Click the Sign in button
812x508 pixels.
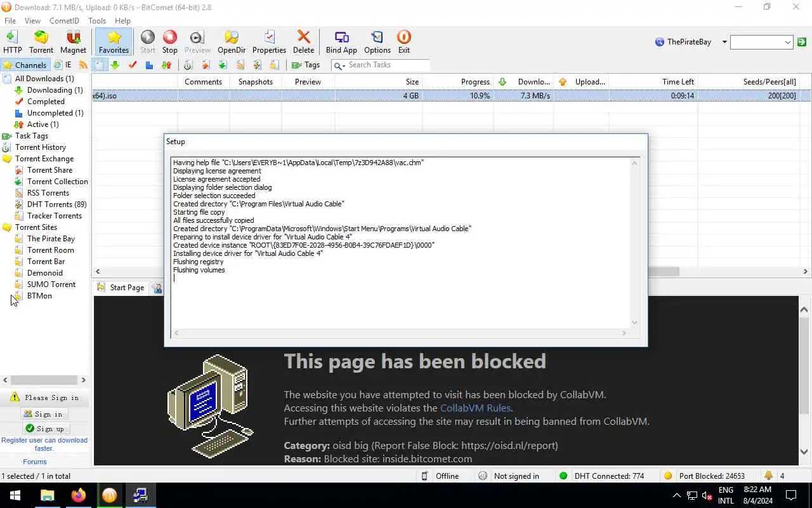(44, 414)
